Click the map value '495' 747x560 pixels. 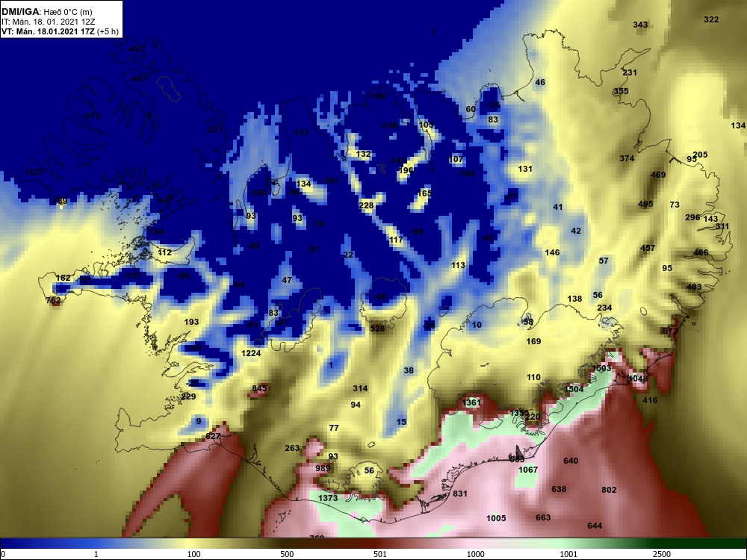pyautogui.click(x=645, y=205)
